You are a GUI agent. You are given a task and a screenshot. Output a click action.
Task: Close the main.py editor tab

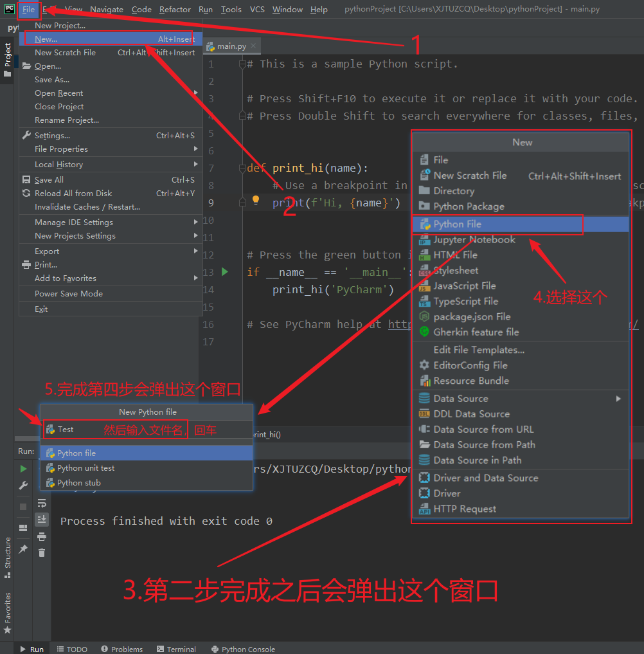point(253,46)
